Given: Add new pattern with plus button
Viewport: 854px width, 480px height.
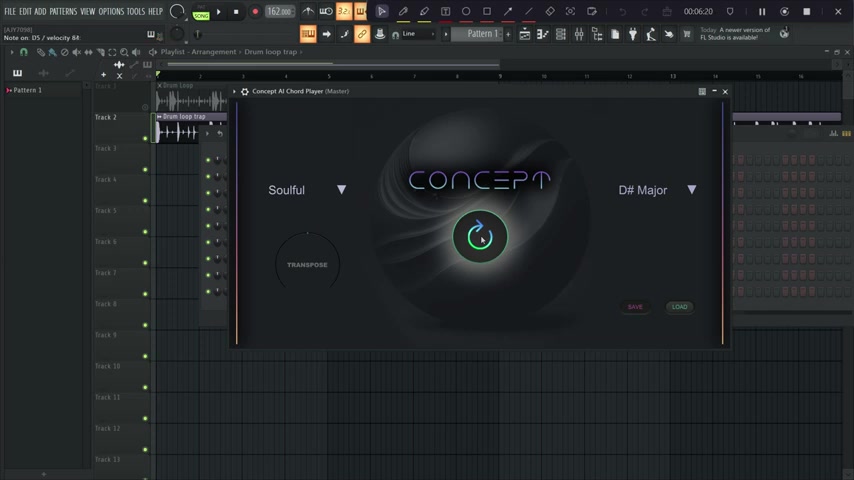Looking at the screenshot, I should pos(508,34).
